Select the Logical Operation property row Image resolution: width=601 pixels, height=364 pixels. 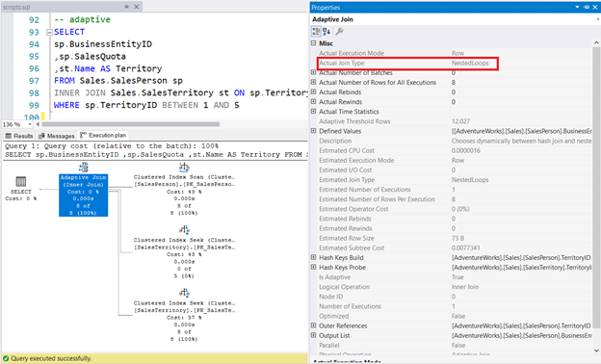point(455,287)
